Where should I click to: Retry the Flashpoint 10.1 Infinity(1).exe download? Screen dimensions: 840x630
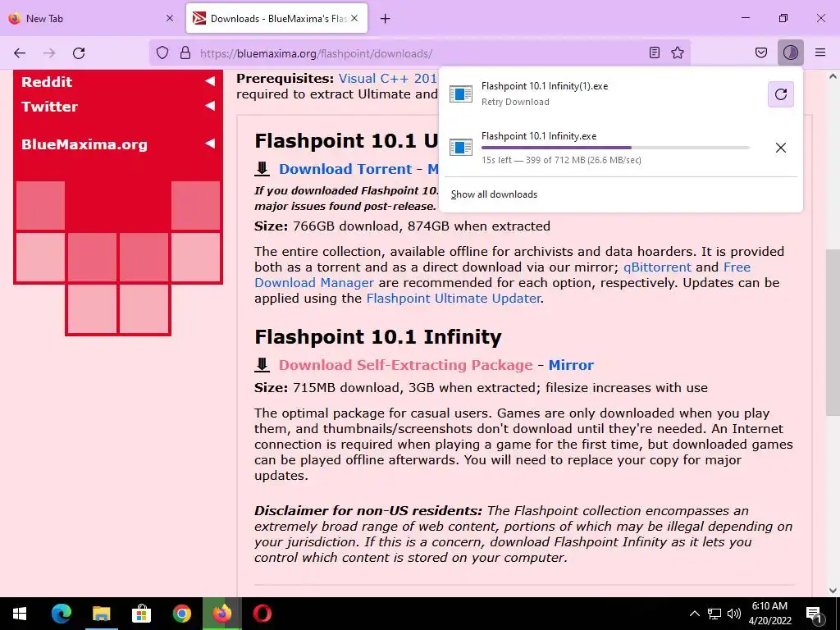(781, 94)
